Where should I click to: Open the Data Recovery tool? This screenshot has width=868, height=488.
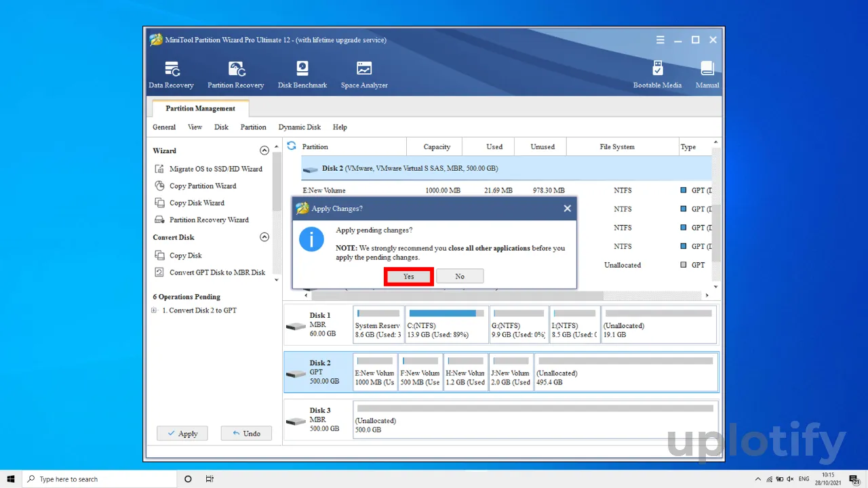pos(171,75)
